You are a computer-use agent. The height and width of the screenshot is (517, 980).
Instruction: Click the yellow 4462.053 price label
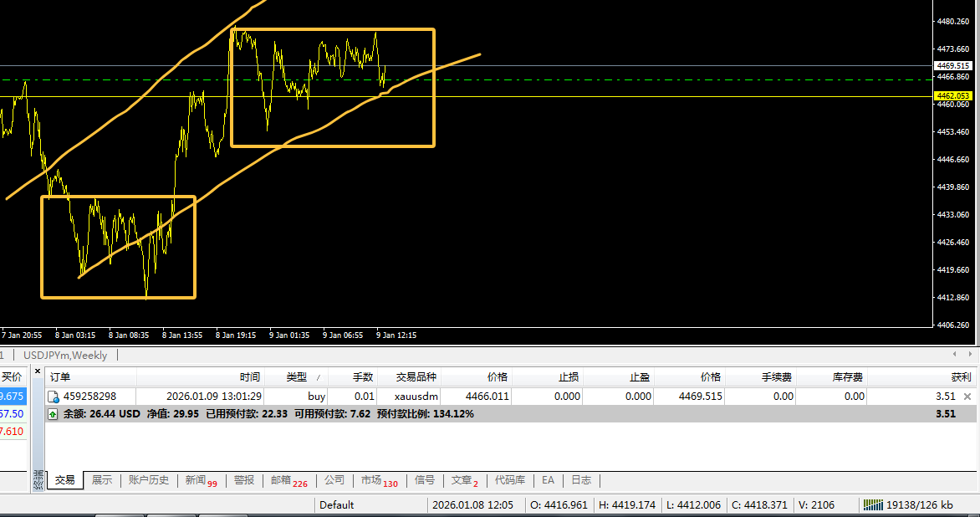[x=953, y=96]
